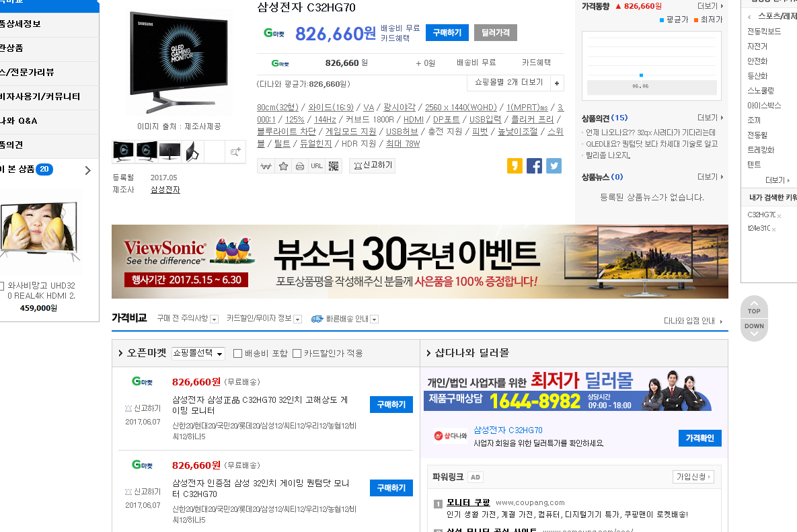
Task: Click the price comparison (₩) icon
Action: tap(266, 165)
